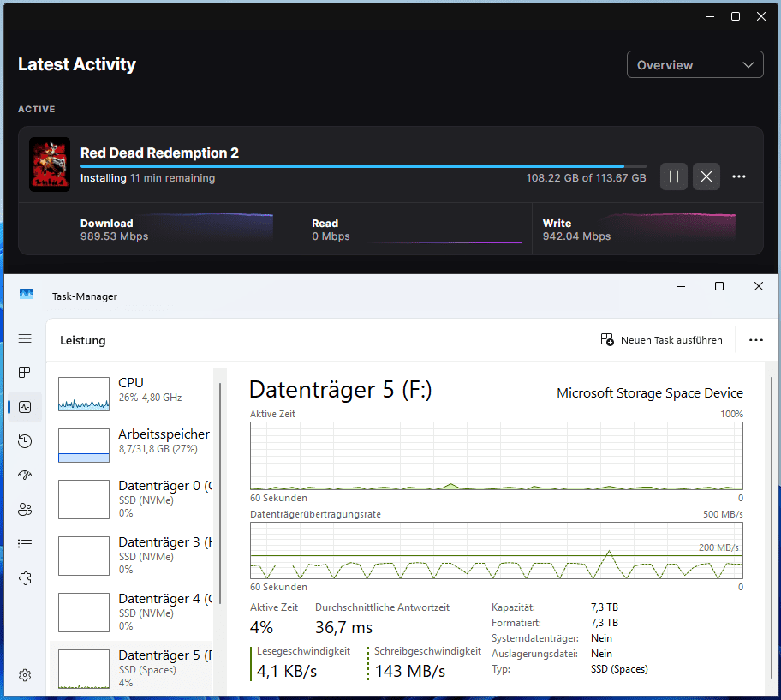This screenshot has height=700, width=781.
Task: Click the Arbeitsspeicher mini graph thumbnail
Action: [x=84, y=446]
